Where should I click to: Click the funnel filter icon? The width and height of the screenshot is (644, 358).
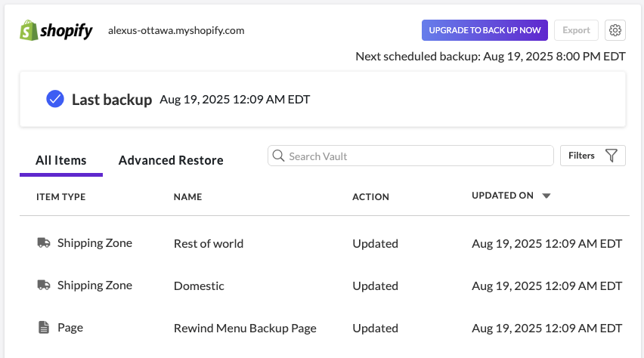coord(611,156)
